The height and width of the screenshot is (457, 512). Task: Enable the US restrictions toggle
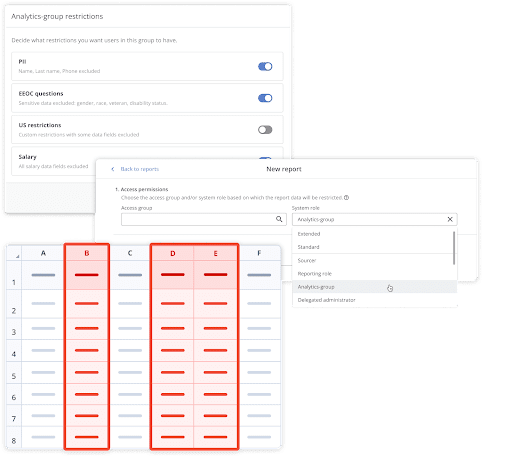coord(265,130)
